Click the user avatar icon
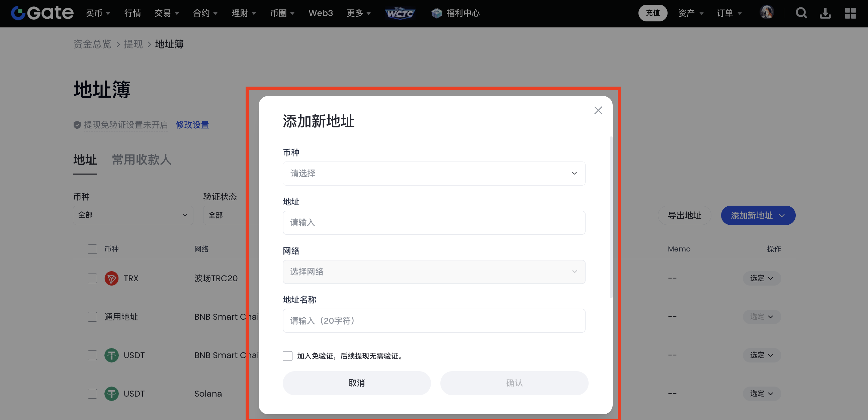Screen dimensions: 868x420 pyautogui.click(x=767, y=12)
